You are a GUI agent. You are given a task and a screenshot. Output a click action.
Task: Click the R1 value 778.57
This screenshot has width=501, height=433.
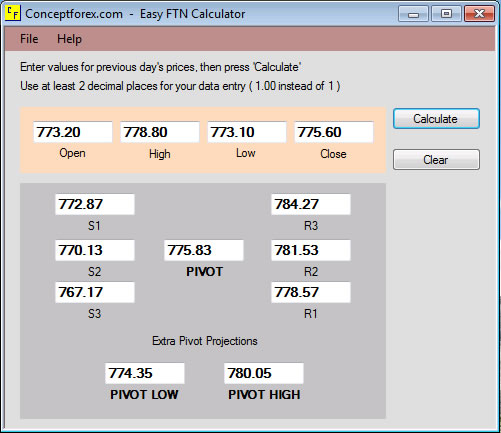[x=311, y=292]
